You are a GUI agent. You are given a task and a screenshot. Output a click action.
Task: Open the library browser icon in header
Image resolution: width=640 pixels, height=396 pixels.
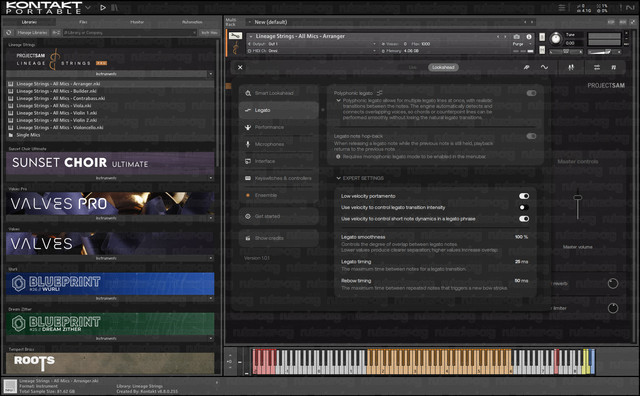coord(115,7)
